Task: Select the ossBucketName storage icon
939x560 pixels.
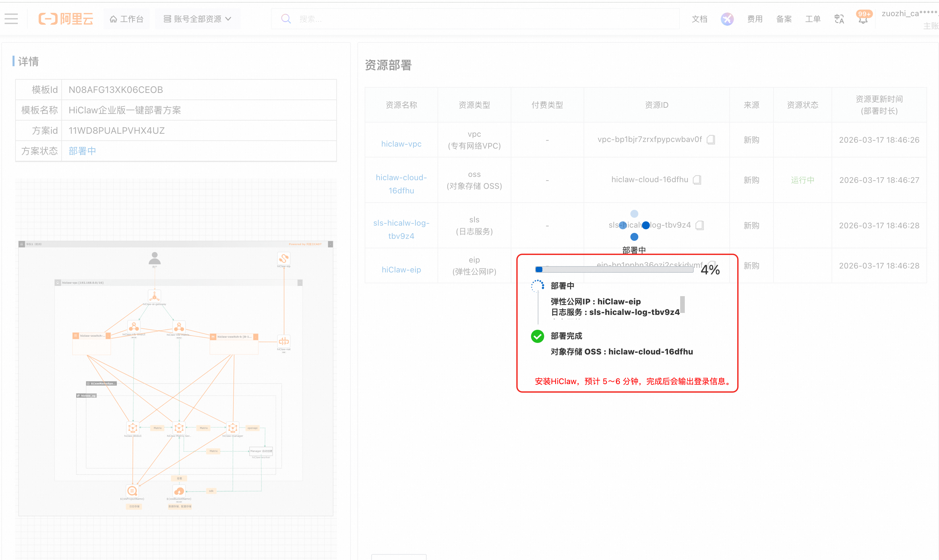Action: click(179, 491)
